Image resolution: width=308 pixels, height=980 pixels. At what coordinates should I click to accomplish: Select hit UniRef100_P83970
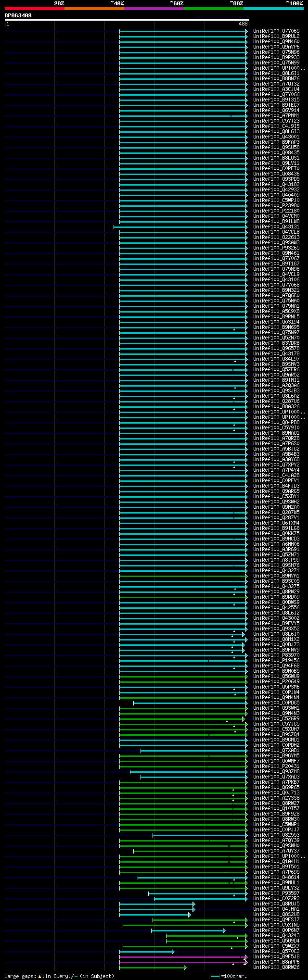coord(276,655)
